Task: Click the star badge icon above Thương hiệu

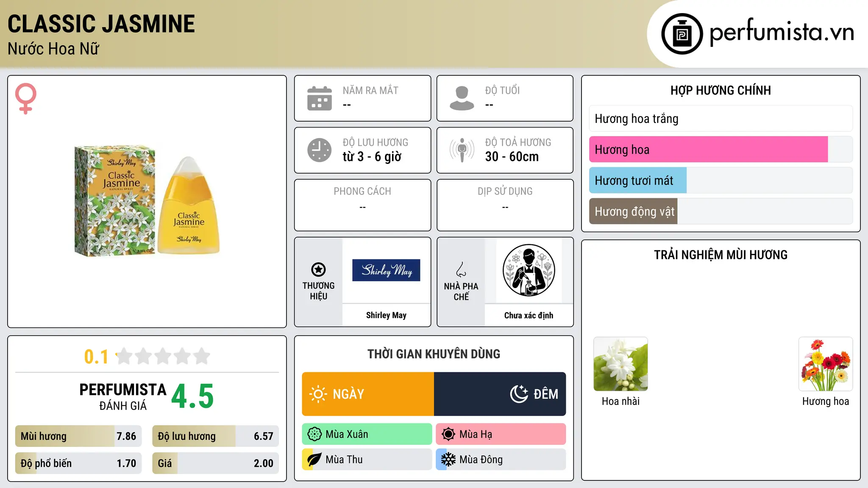Action: (x=319, y=269)
